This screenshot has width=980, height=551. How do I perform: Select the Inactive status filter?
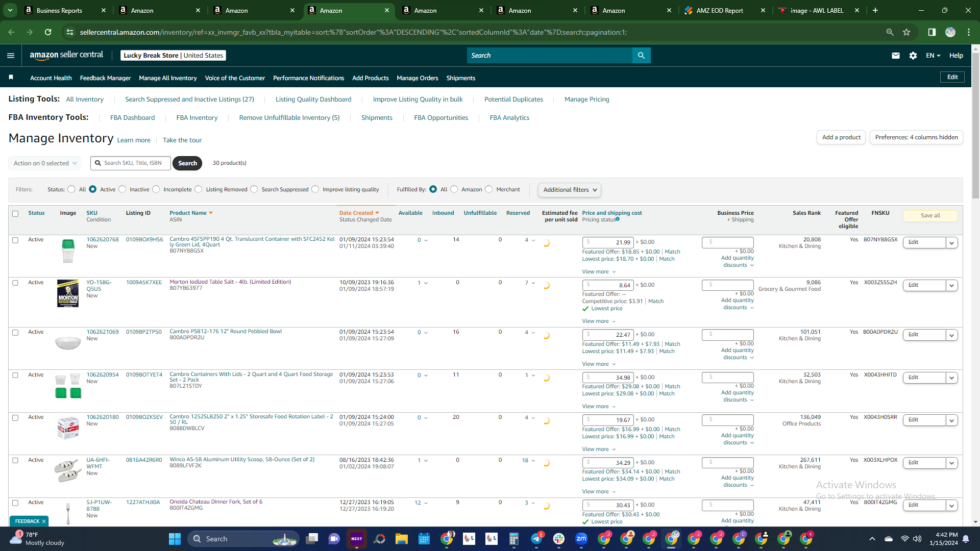(x=122, y=189)
